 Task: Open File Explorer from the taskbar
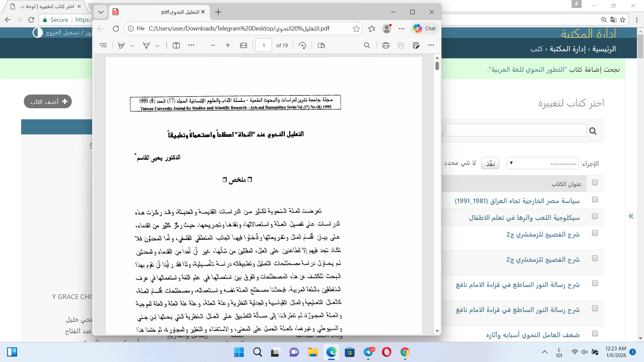click(313, 352)
